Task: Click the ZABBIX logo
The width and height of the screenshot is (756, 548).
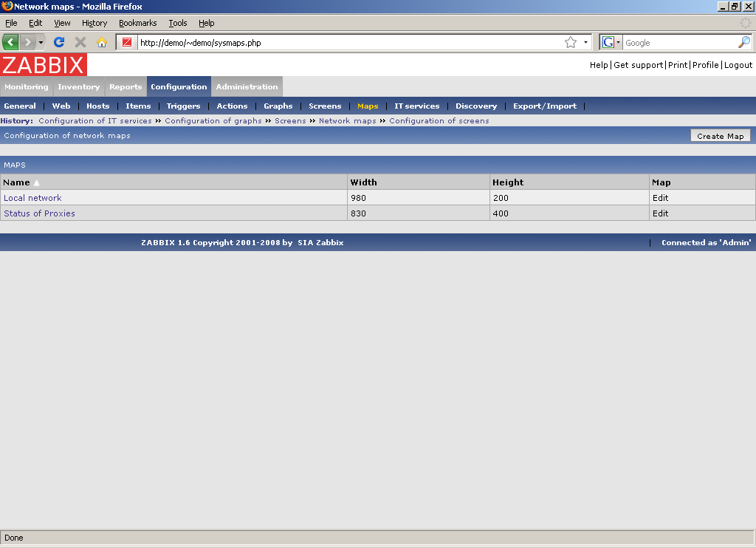Action: [x=44, y=65]
